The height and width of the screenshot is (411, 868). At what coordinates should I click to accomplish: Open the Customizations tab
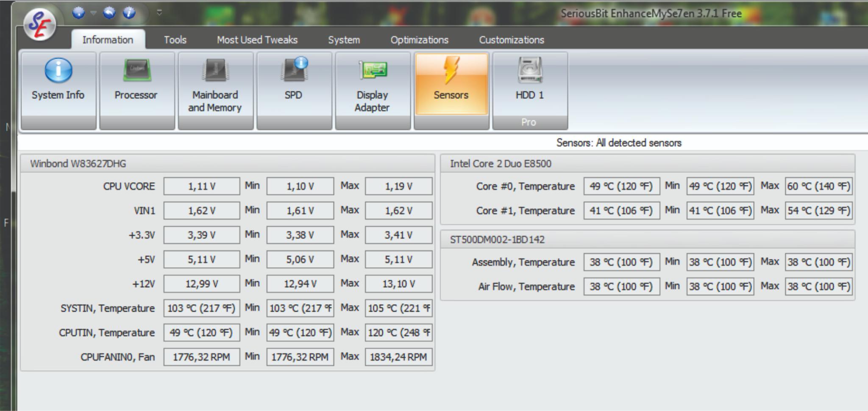[512, 40]
